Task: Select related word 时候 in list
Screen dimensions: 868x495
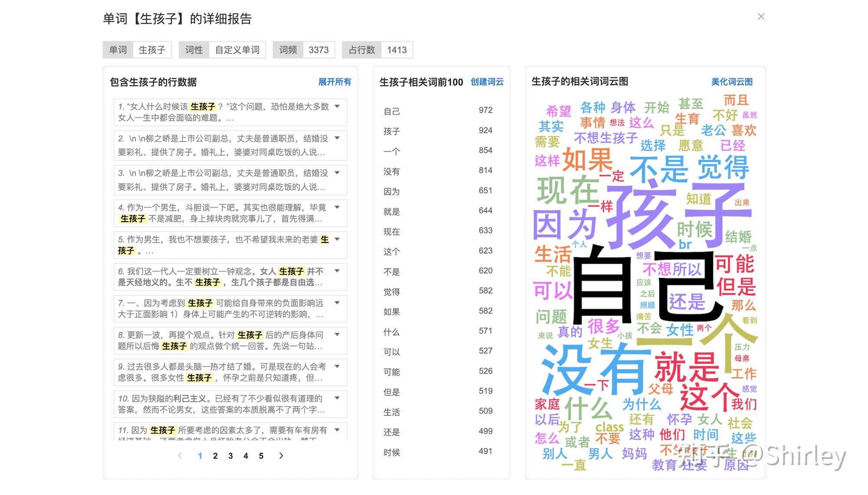Action: click(x=391, y=452)
